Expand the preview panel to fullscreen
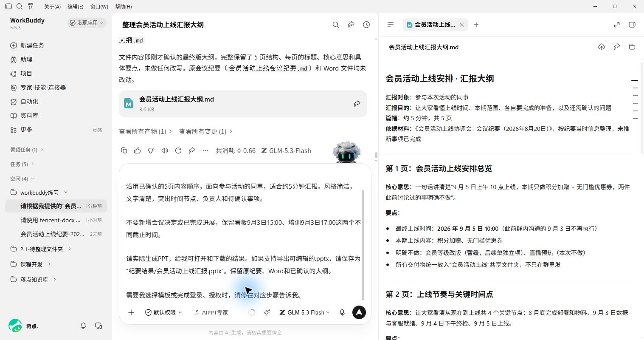Viewport: 644px width, 340px height. 617,25
